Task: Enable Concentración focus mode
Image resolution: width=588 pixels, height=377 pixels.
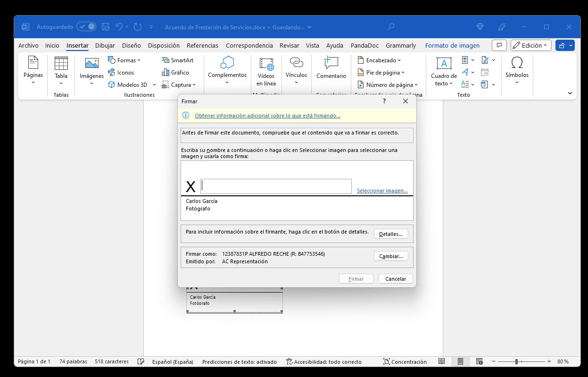Action: pos(405,362)
